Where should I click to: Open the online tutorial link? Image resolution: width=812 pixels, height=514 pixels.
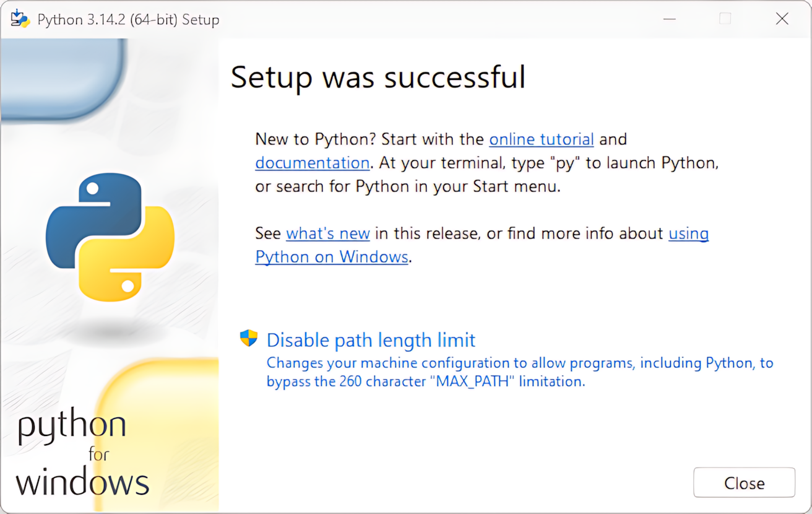(541, 139)
